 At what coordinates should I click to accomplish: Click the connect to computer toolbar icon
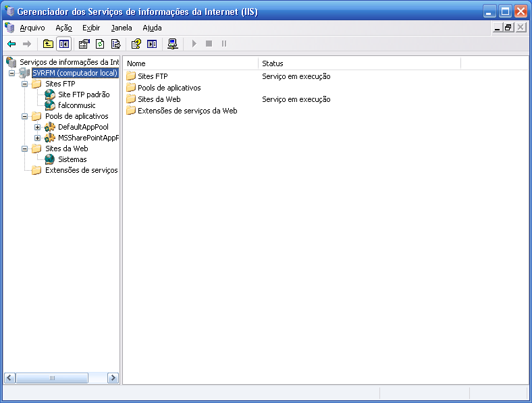pos(173,44)
